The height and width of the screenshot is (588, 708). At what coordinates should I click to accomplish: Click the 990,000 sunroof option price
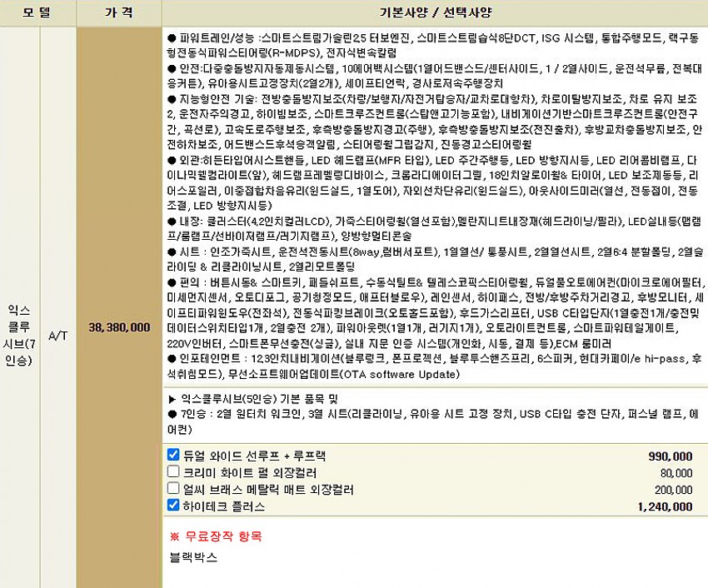pos(670,456)
